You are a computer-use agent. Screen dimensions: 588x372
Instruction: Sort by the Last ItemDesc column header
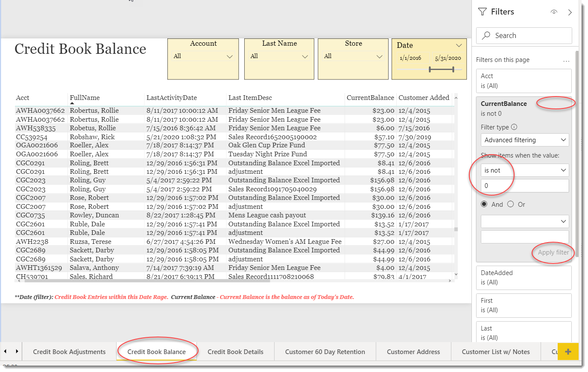tap(250, 98)
